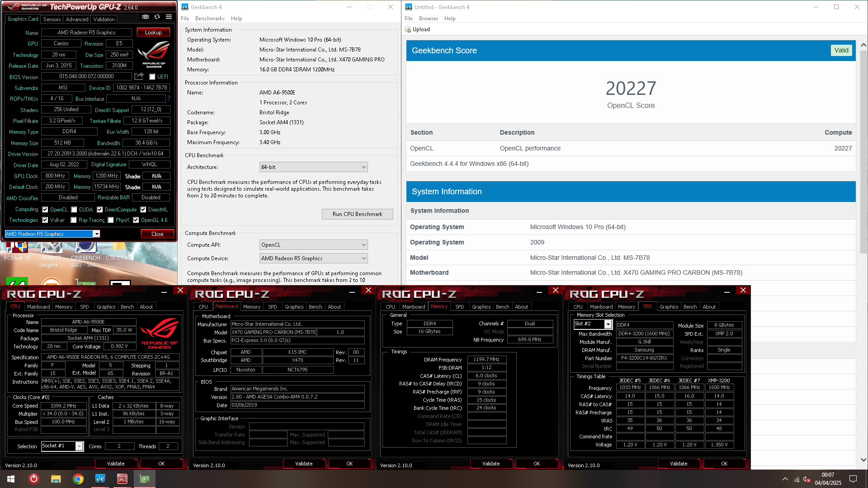The height and width of the screenshot is (488, 868).
Task: Minimize the first ROG CPU-Z window (CPU tab)
Action: coord(164,291)
